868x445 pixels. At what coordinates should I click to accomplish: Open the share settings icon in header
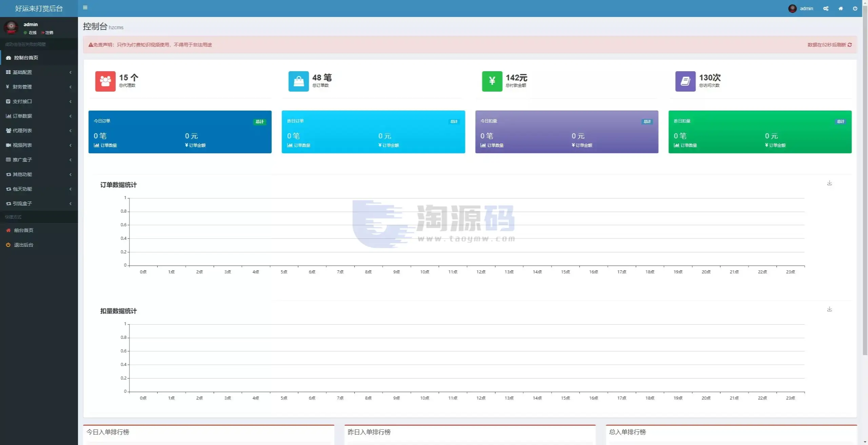[826, 8]
